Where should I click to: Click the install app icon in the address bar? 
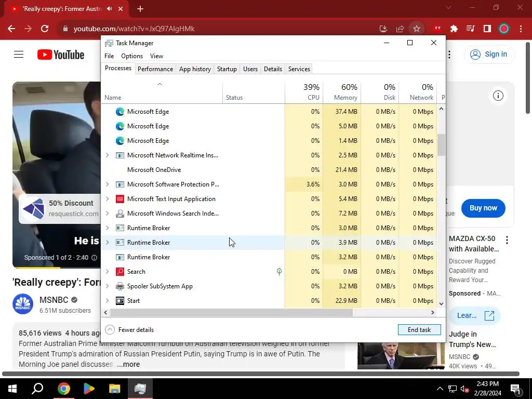pyautogui.click(x=383, y=29)
